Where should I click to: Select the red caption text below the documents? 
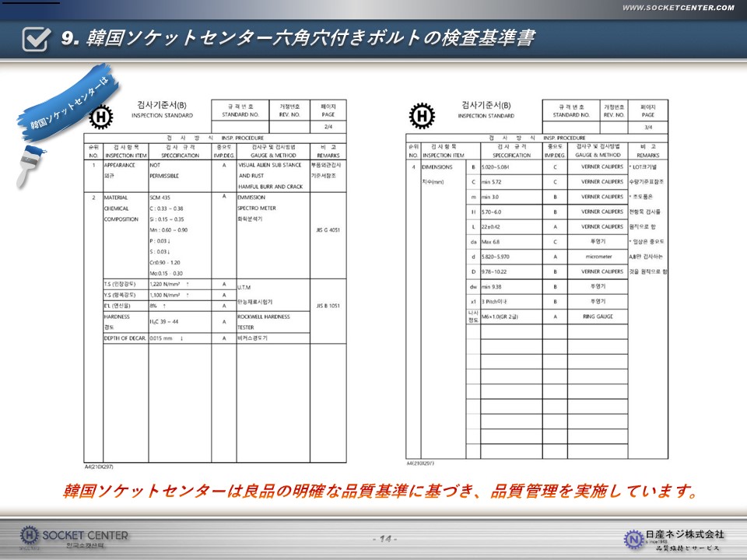point(379,492)
